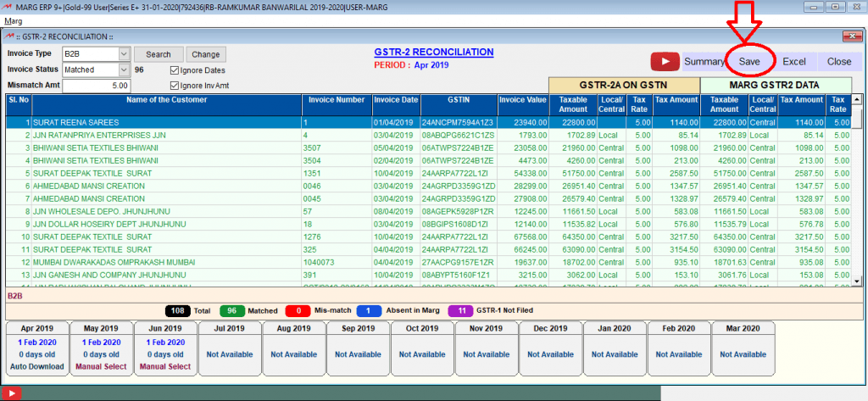Select the JJN GANESH AND COMPANY row
The width and height of the screenshot is (868, 401).
[x=428, y=276]
